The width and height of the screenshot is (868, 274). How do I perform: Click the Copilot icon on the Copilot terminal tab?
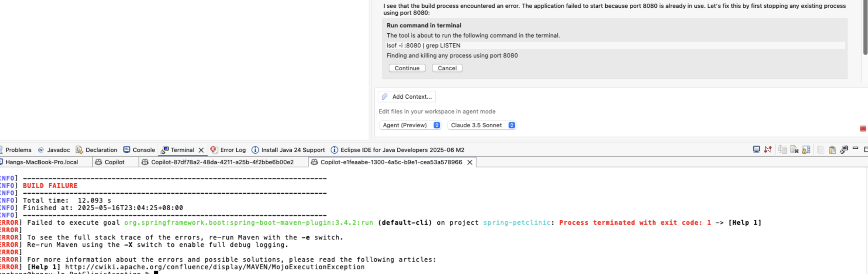point(99,162)
